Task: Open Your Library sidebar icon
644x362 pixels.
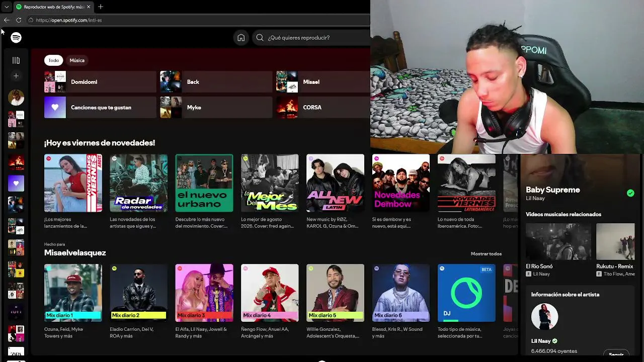Action: [x=16, y=60]
